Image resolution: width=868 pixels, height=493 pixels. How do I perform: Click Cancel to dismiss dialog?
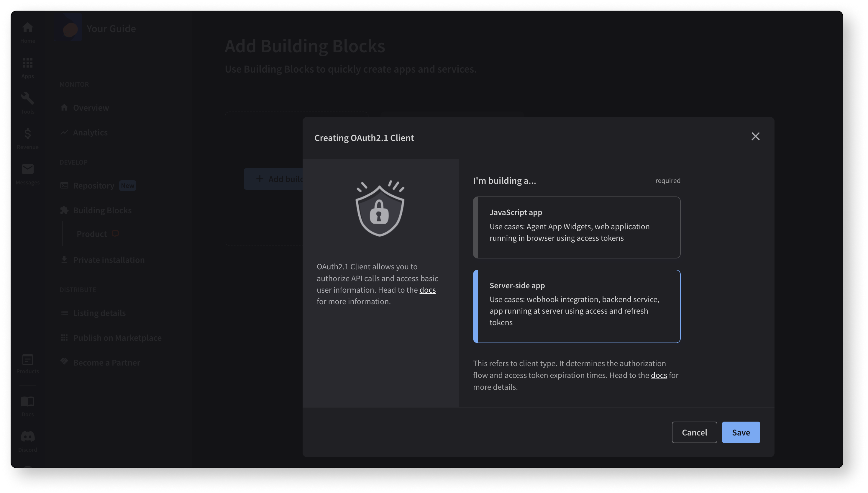(x=694, y=432)
